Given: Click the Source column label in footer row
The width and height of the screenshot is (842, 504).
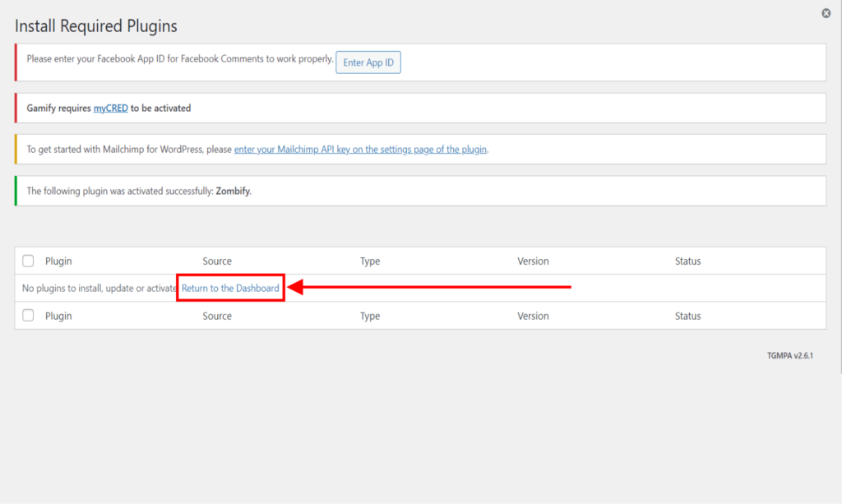Looking at the screenshot, I should coord(217,316).
